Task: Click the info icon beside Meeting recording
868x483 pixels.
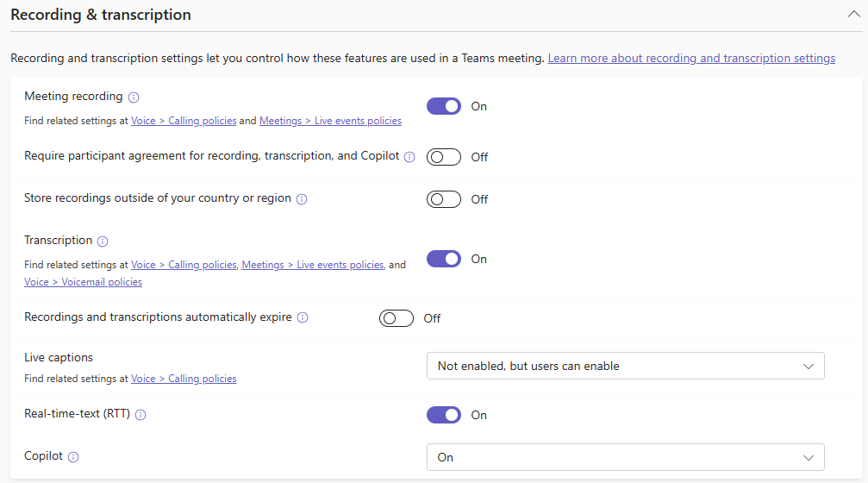Action: (134, 97)
